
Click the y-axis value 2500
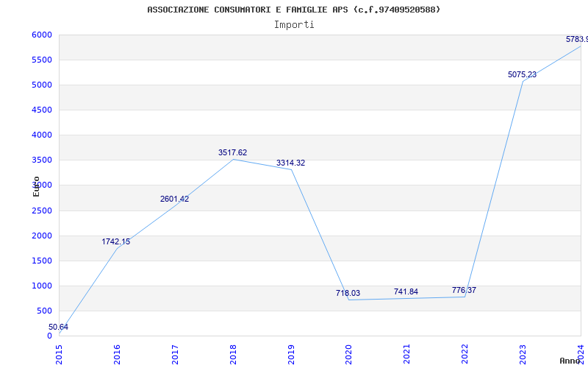coord(42,210)
